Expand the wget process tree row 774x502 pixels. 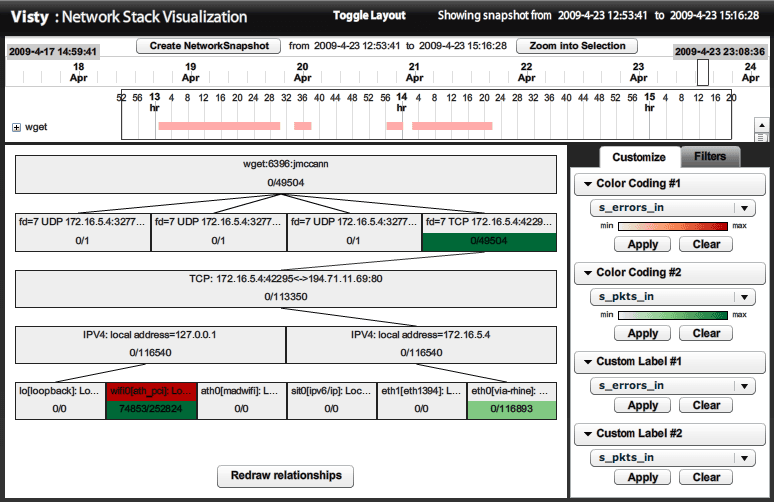click(x=16, y=128)
